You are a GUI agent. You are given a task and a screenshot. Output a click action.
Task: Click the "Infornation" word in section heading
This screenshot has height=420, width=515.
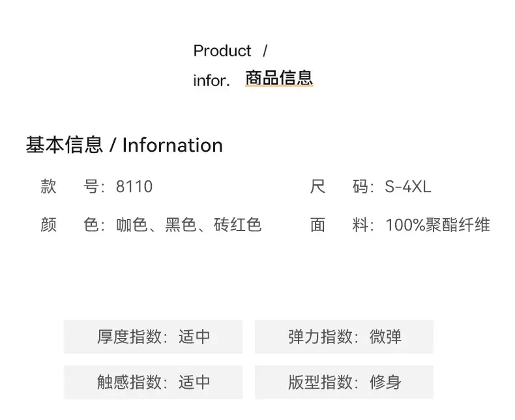[173, 145]
